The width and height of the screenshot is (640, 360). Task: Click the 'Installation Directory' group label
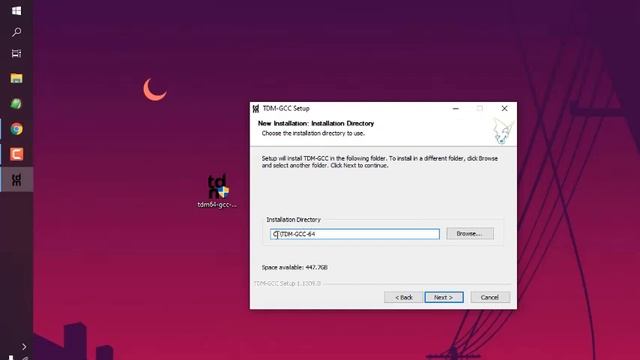293,220
